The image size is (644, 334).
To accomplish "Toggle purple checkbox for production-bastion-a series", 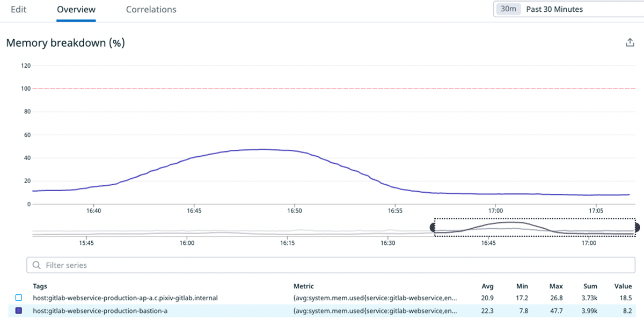I will (x=19, y=311).
